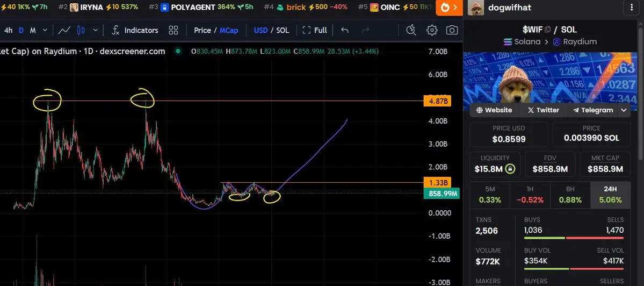The image size is (644, 286).
Task: Open OINC trending token name
Action: coord(390,7)
